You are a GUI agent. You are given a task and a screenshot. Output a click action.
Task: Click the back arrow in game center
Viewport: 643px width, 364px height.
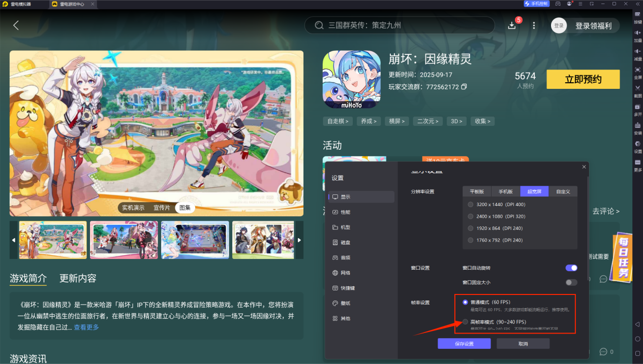[x=16, y=25]
